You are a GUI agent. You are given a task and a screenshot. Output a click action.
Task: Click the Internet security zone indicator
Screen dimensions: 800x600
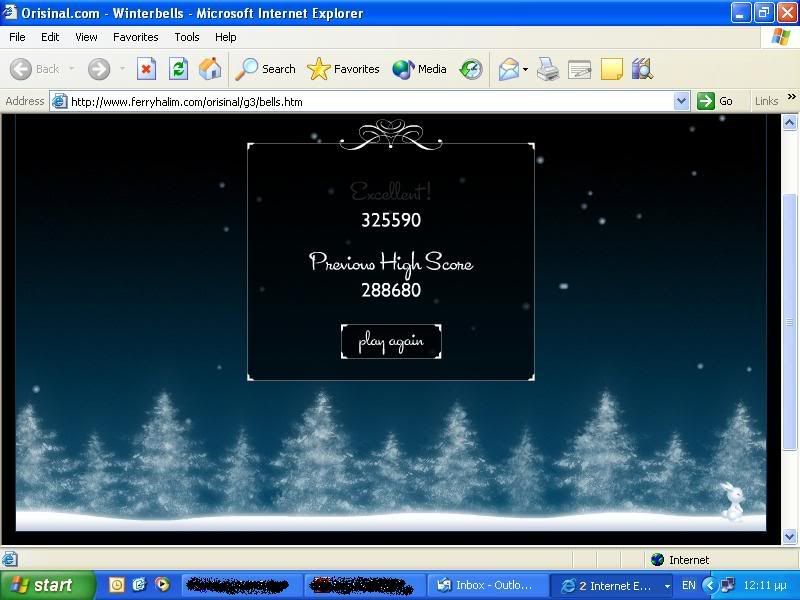point(680,560)
